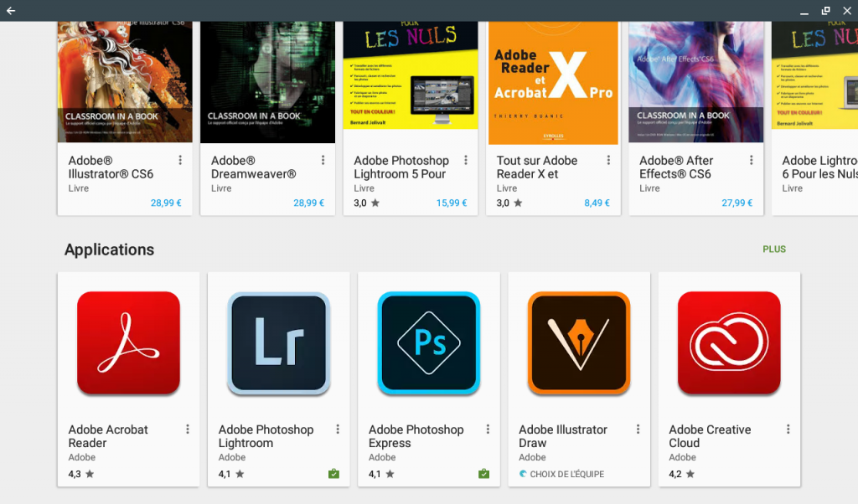The height and width of the screenshot is (504, 858).
Task: Open options menu for Adobe Creative Cloud app
Action: pyautogui.click(x=788, y=429)
